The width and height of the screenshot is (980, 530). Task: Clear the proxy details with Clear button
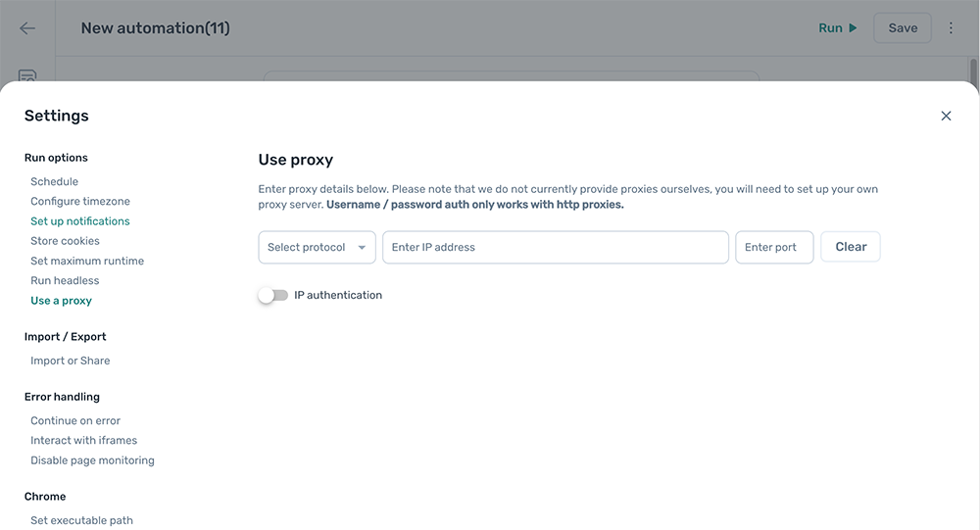click(x=851, y=247)
